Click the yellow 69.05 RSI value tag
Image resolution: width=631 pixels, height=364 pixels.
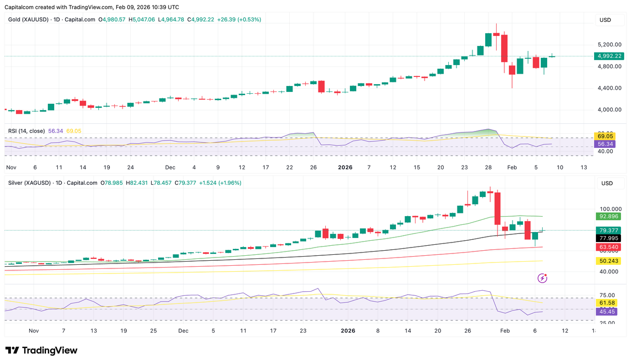click(605, 136)
